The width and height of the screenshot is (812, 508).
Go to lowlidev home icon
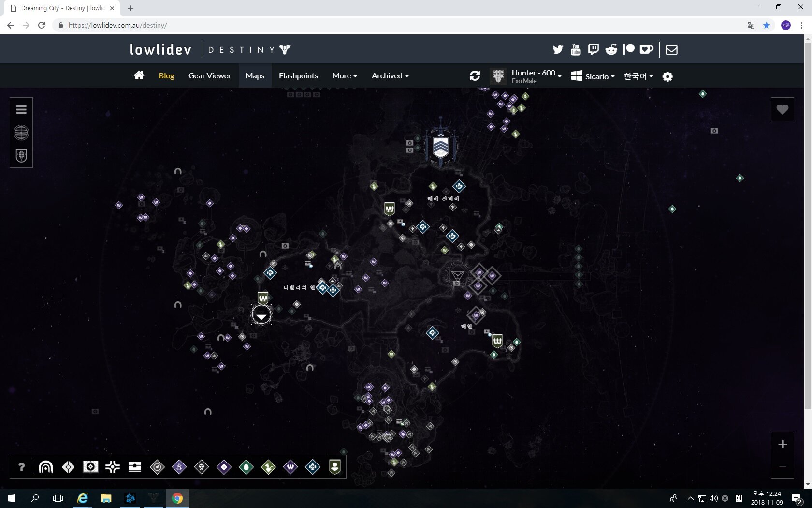tap(139, 75)
